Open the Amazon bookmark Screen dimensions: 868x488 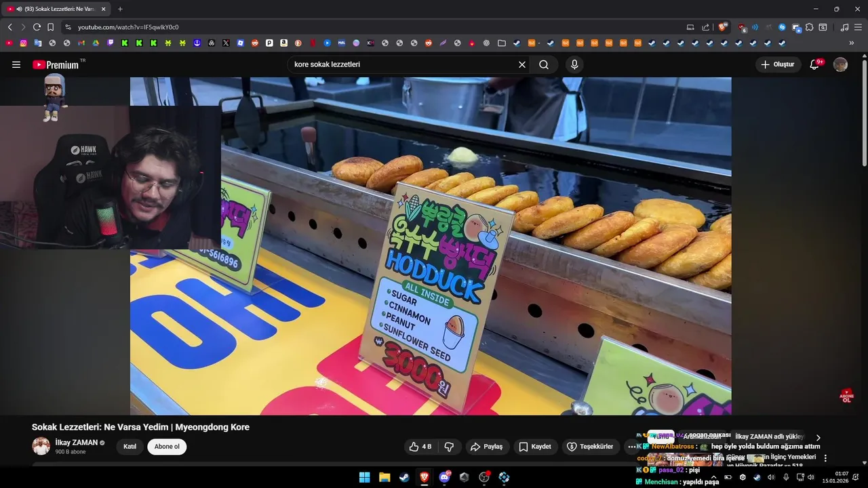pos(283,43)
